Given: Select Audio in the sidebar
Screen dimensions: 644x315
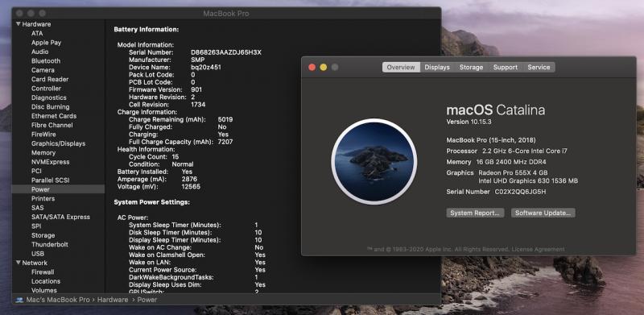Looking at the screenshot, I should coord(39,52).
